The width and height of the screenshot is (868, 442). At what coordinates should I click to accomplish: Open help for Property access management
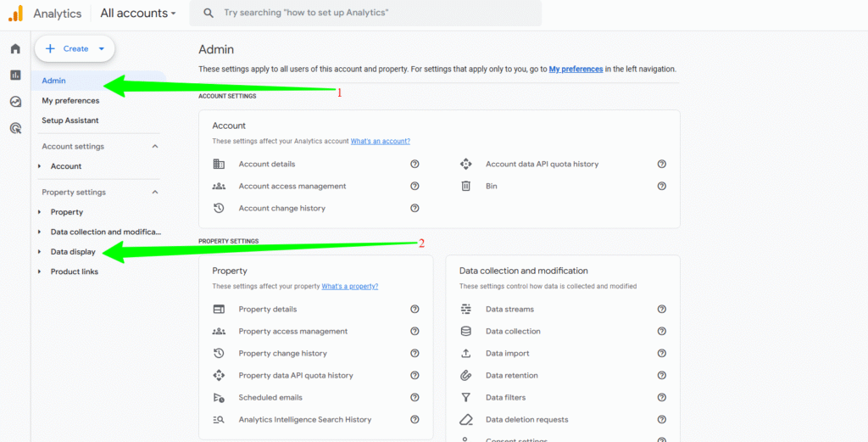(x=415, y=331)
